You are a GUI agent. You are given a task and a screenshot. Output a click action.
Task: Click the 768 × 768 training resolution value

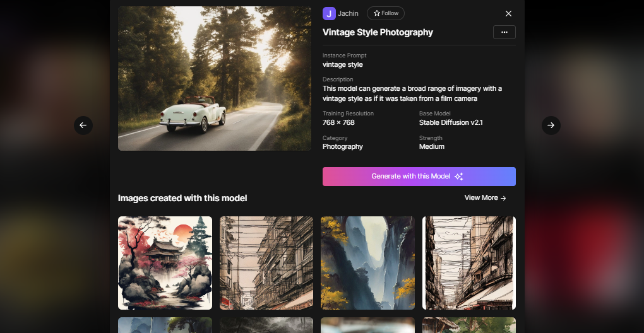pyautogui.click(x=338, y=122)
